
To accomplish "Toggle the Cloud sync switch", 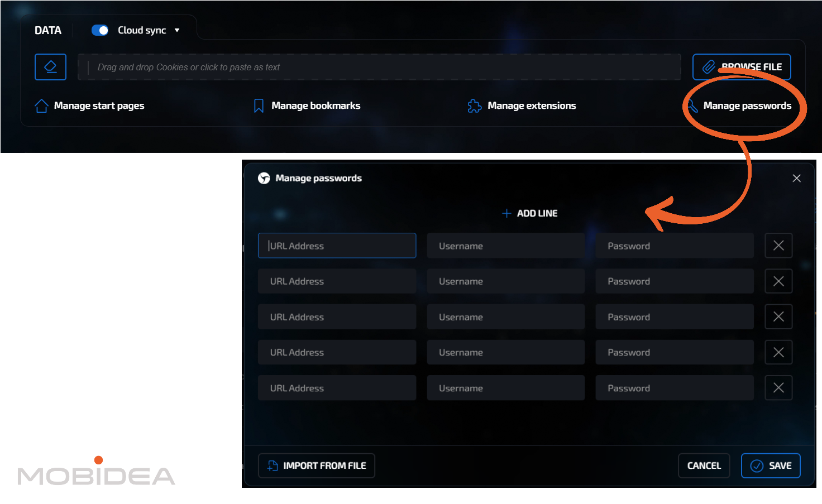I will [x=100, y=30].
